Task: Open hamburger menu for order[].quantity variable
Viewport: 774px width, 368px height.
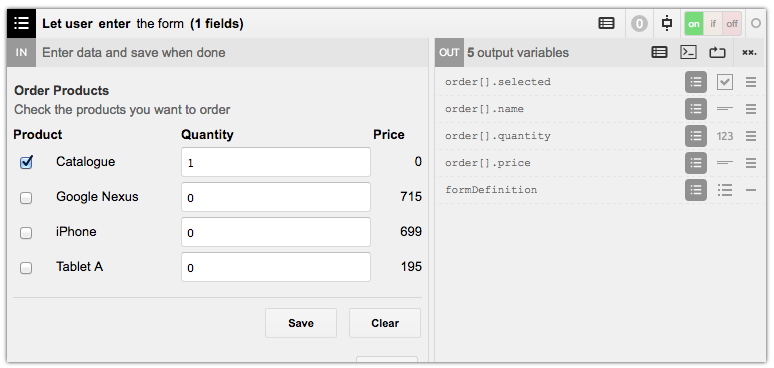Action: pos(751,136)
